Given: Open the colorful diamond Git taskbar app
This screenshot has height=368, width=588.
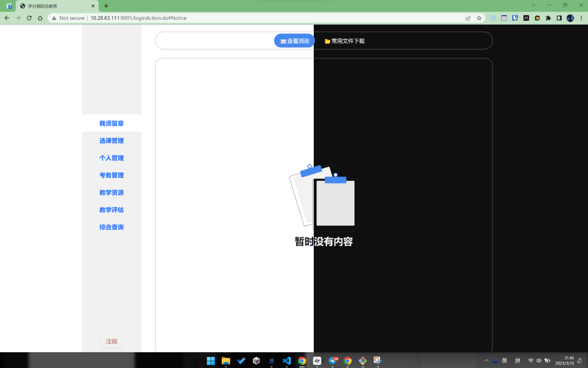Looking at the screenshot, I should pos(363,361).
